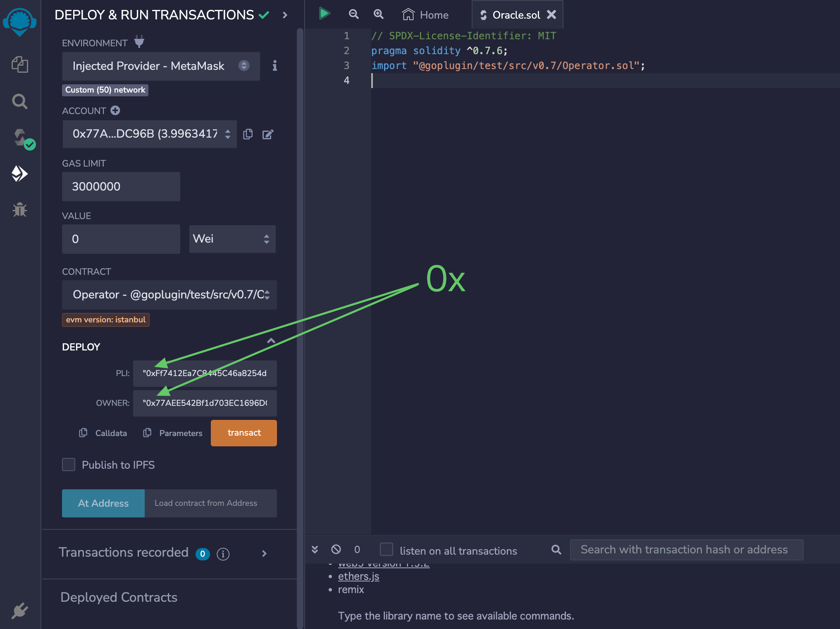This screenshot has height=629, width=840.
Task: Switch to the Home tab
Action: (425, 14)
